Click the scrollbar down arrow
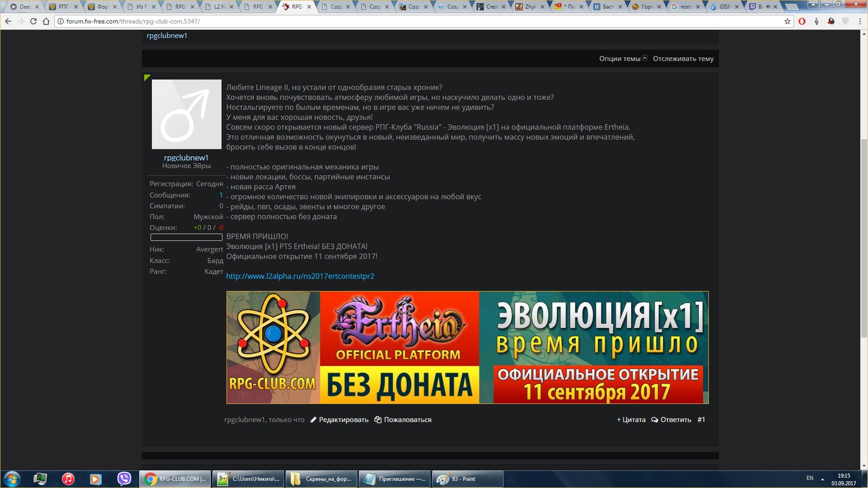This screenshot has width=868, height=488. pyautogui.click(x=864, y=466)
